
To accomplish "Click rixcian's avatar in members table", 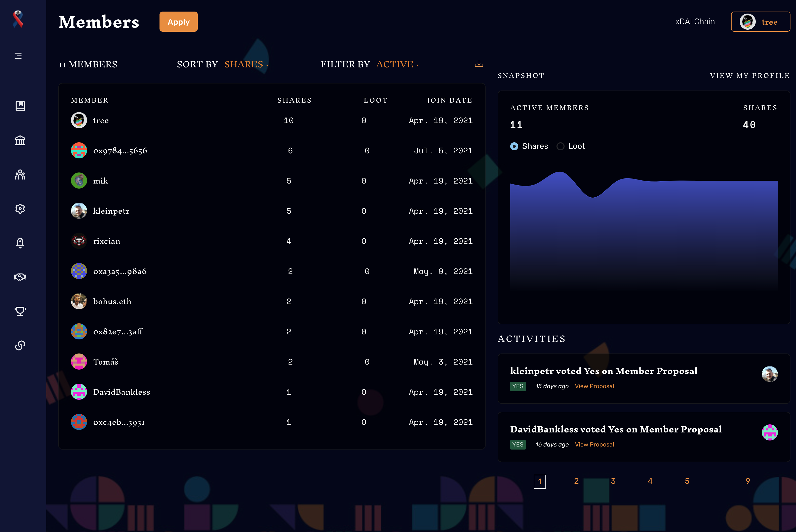I will 79,241.
